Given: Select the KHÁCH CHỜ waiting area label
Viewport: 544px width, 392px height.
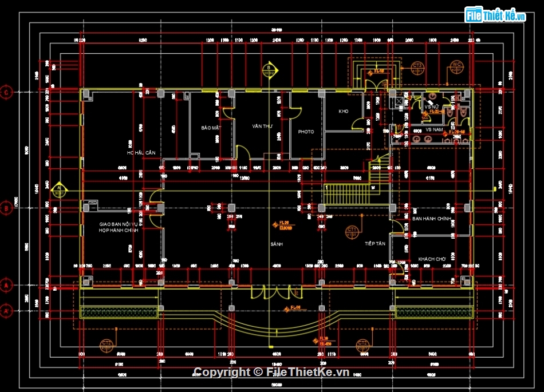Looking at the screenshot, I should 432,259.
